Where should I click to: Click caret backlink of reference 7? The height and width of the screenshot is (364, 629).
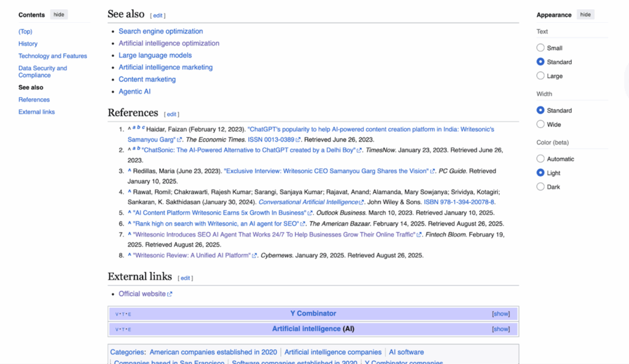pos(129,234)
